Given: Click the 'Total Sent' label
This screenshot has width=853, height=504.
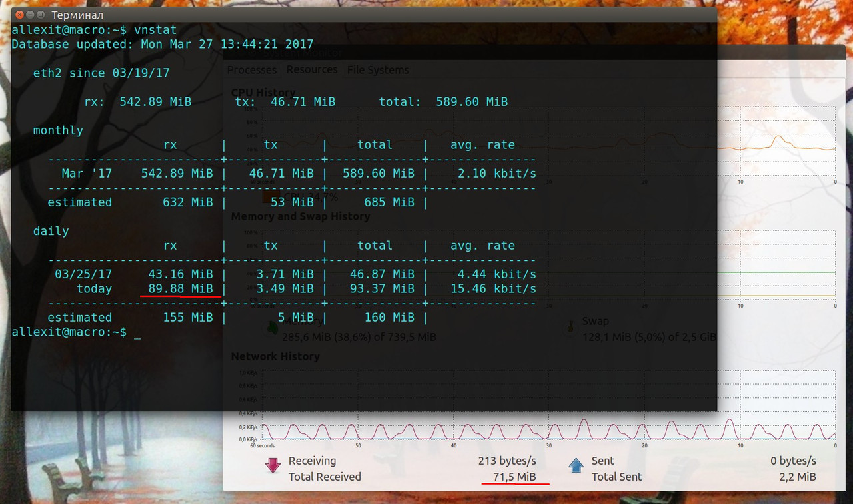Looking at the screenshot, I should [616, 477].
